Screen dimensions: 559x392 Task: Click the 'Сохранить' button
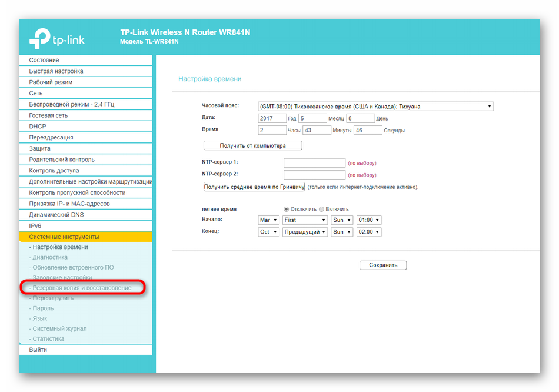coord(383,265)
